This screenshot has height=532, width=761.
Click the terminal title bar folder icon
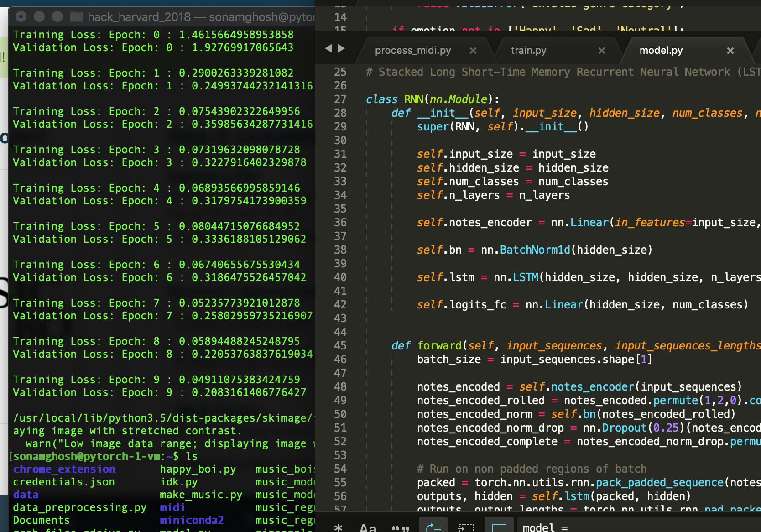pyautogui.click(x=76, y=17)
